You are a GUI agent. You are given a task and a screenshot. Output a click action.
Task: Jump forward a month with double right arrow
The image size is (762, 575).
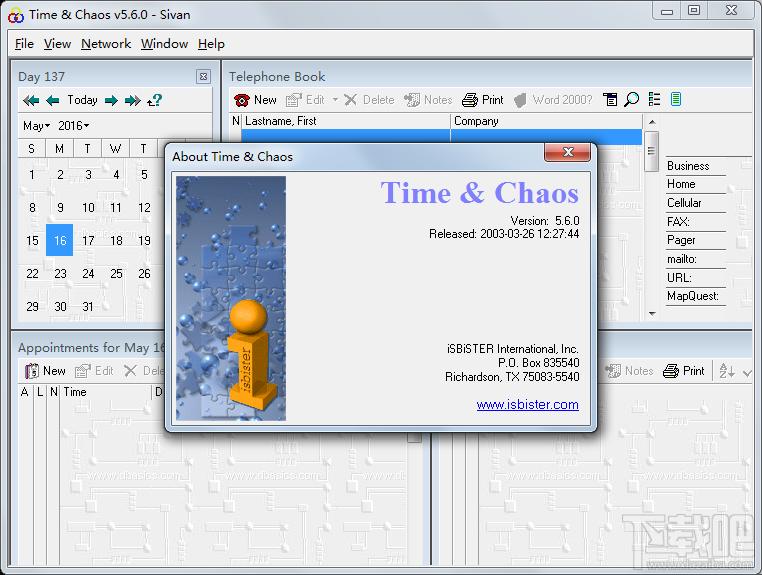(133, 101)
